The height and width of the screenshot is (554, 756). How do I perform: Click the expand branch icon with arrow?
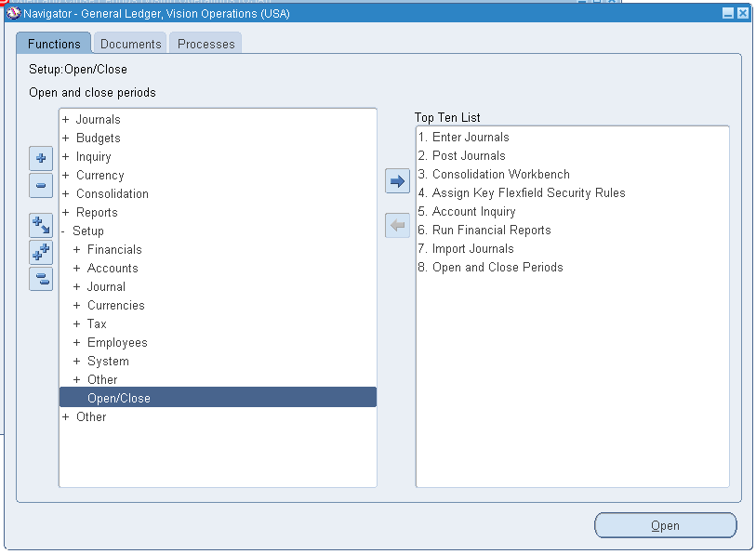(40, 225)
